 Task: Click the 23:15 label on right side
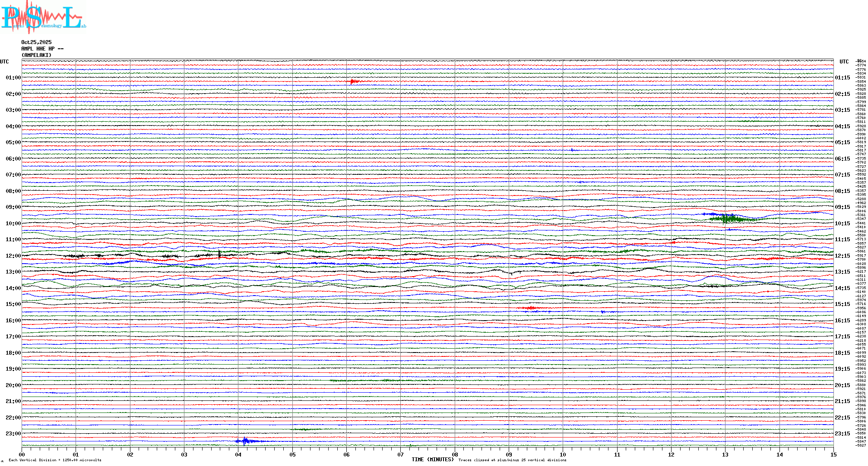tap(842, 434)
